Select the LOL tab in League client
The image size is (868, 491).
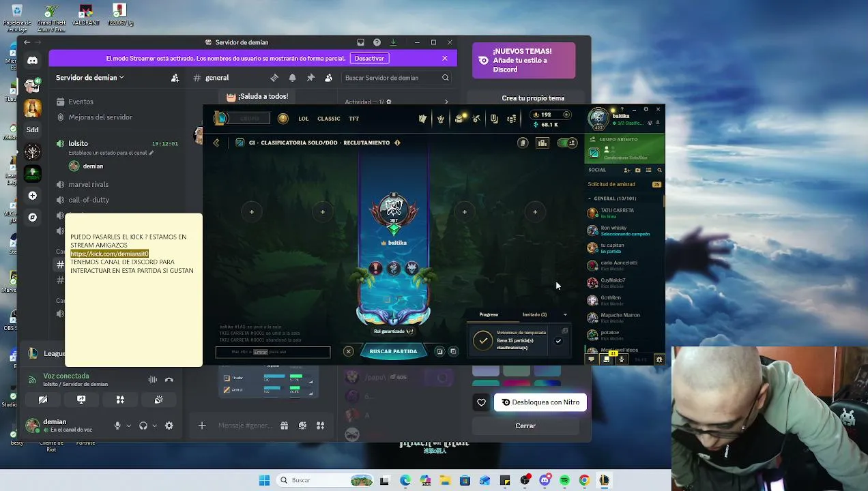tap(304, 119)
